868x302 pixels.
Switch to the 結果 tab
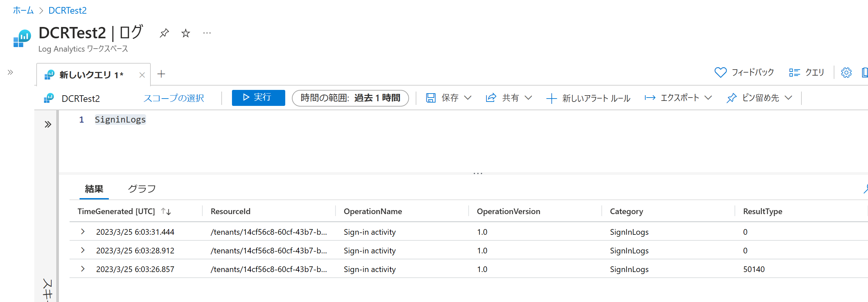click(94, 189)
